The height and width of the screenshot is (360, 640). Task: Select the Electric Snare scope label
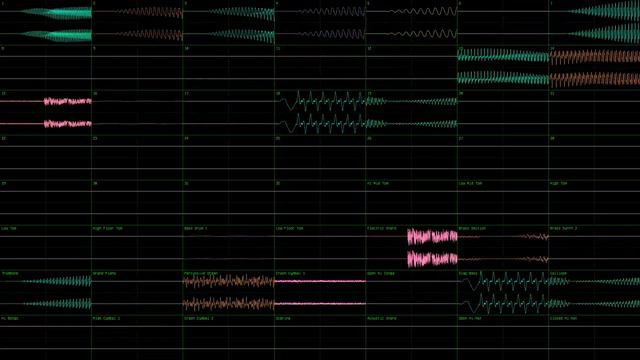(x=382, y=229)
